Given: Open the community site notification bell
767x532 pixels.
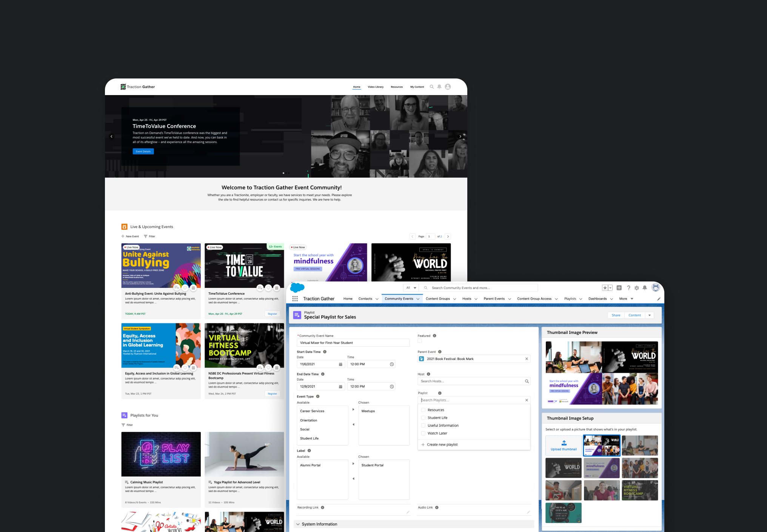Looking at the screenshot, I should pos(439,87).
